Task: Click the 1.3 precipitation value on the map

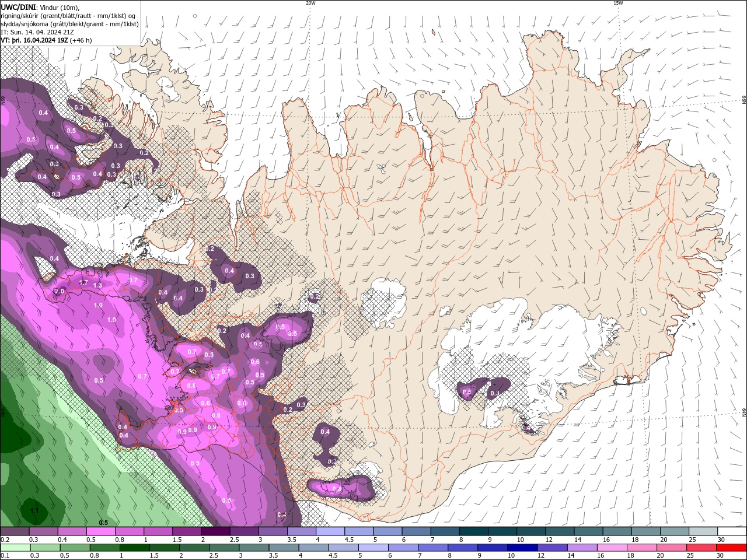Action: (x=97, y=285)
